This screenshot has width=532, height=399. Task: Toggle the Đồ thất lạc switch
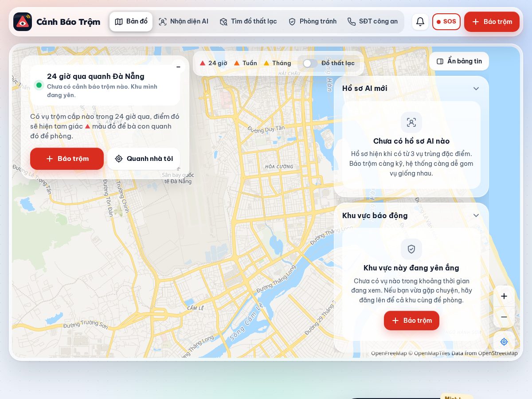310,63
